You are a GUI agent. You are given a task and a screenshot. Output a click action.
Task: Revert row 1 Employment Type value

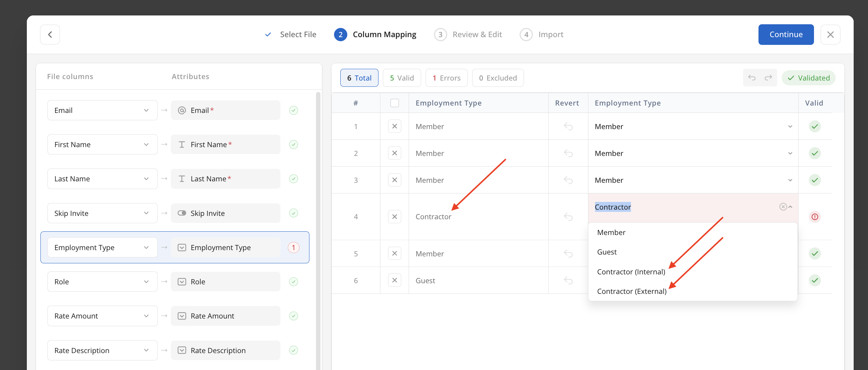[x=568, y=127]
